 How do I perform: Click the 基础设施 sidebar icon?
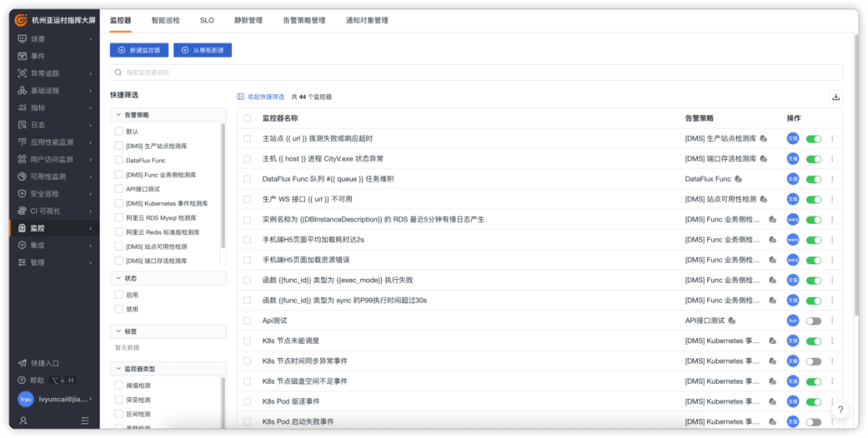[22, 90]
